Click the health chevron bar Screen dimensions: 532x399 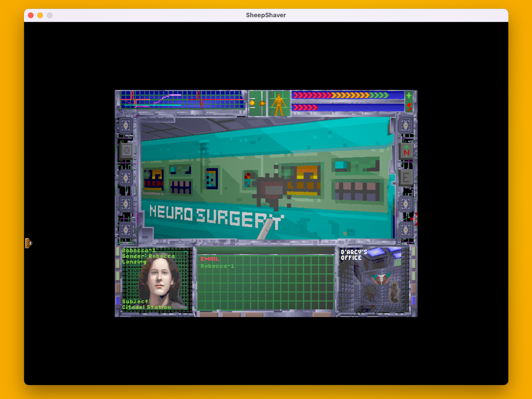click(348, 95)
